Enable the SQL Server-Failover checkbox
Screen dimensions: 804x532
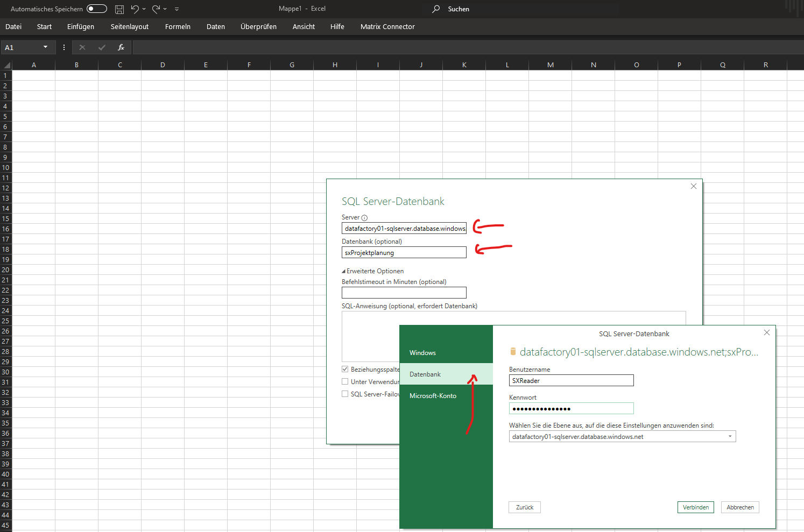tap(345, 394)
